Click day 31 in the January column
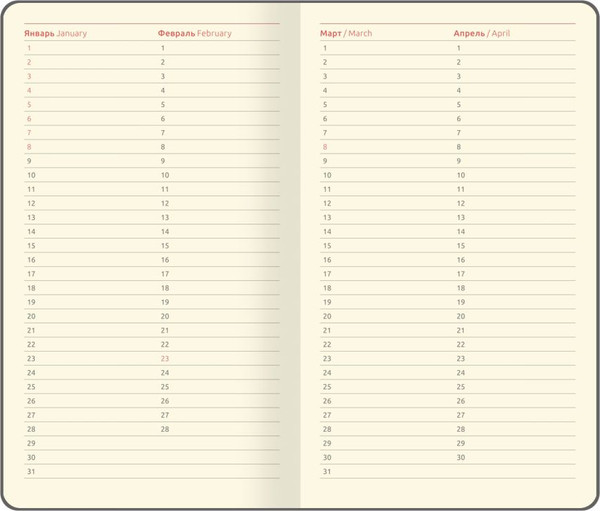The image size is (600, 511). click(31, 471)
